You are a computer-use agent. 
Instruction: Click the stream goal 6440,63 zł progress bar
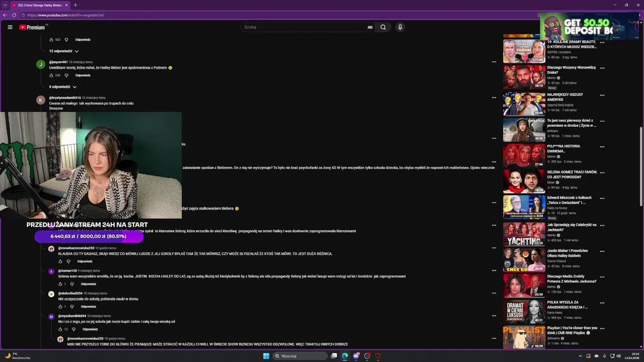pos(89,236)
